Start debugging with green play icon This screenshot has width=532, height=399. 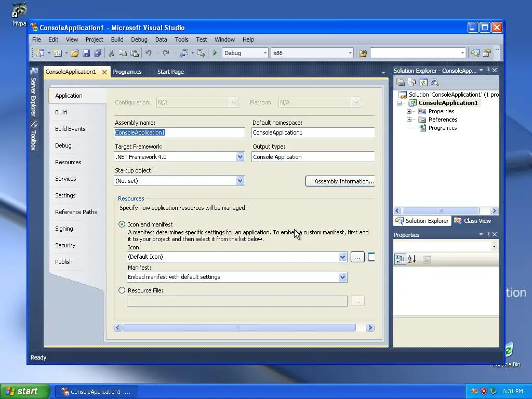tap(215, 53)
